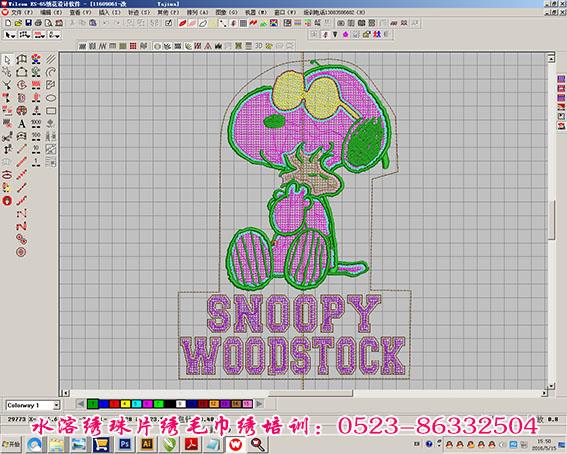The height and width of the screenshot is (454, 567).
Task: Open Photoshop from the taskbar
Action: pos(125,444)
